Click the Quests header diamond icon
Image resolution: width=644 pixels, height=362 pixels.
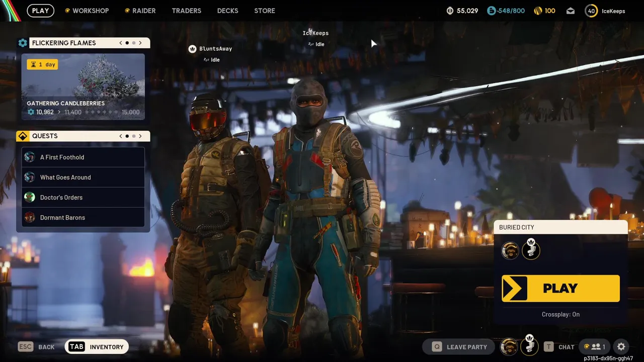[23, 136]
